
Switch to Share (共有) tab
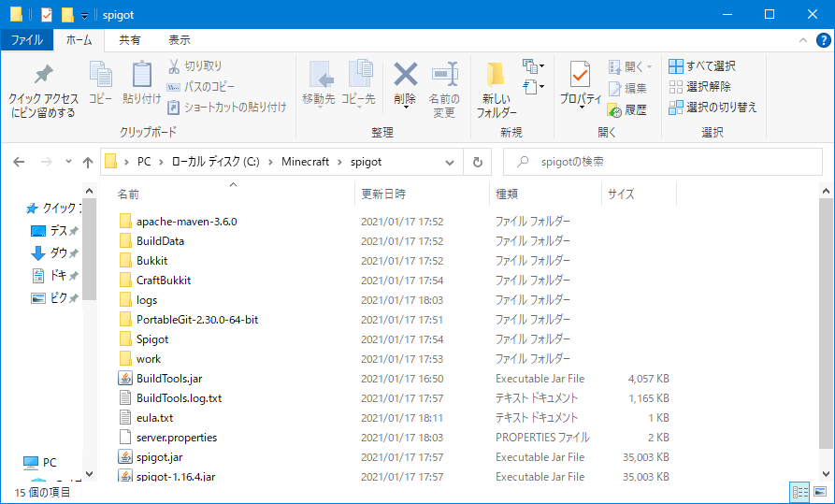[129, 40]
